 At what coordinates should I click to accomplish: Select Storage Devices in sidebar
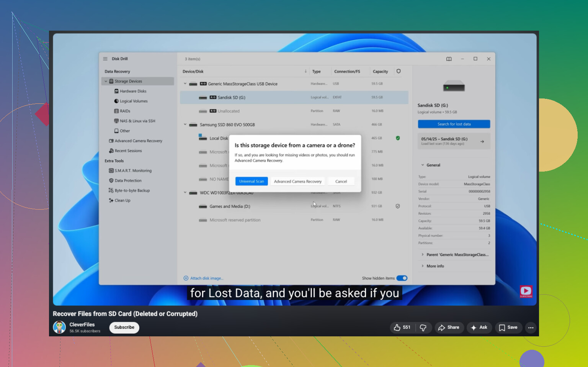pyautogui.click(x=138, y=81)
